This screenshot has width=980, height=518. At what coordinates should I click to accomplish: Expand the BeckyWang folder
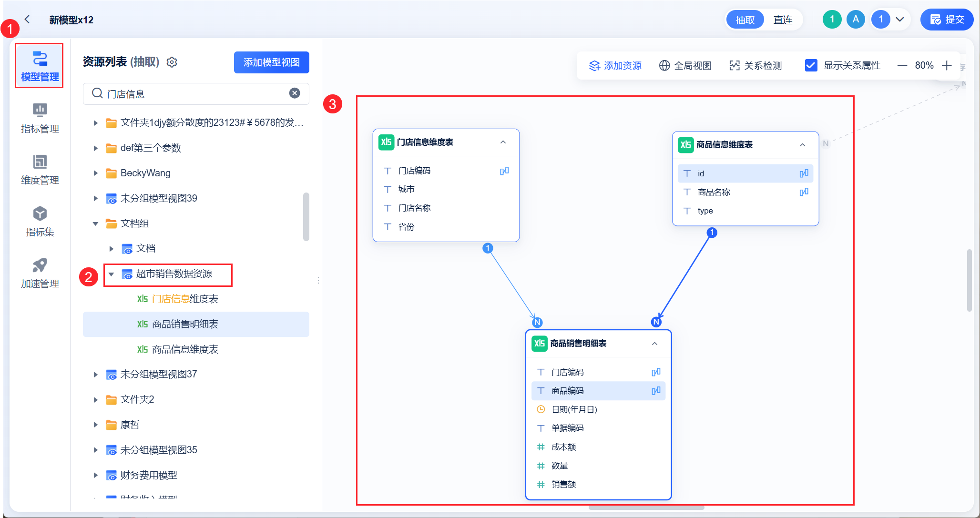[x=96, y=173]
